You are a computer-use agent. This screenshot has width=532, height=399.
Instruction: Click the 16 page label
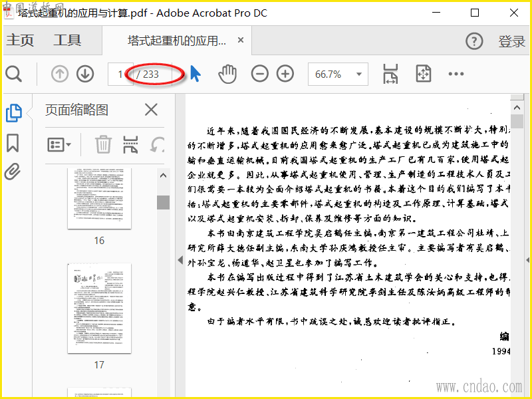pyautogui.click(x=99, y=241)
